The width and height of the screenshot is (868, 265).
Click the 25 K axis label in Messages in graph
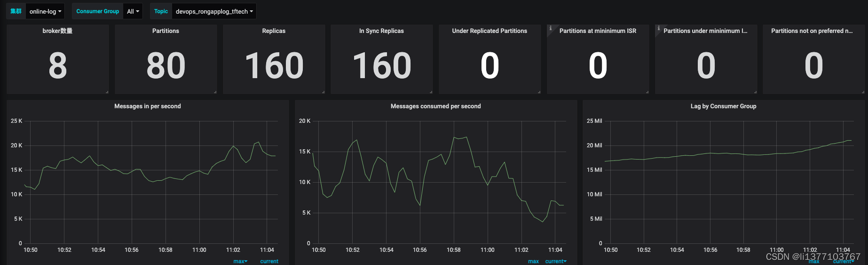[16, 121]
